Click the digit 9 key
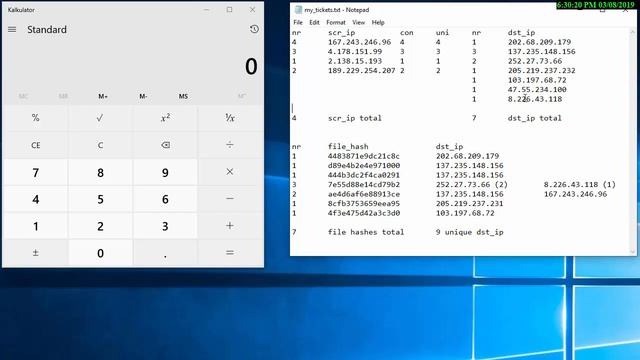The width and height of the screenshot is (640, 360). pyautogui.click(x=165, y=173)
